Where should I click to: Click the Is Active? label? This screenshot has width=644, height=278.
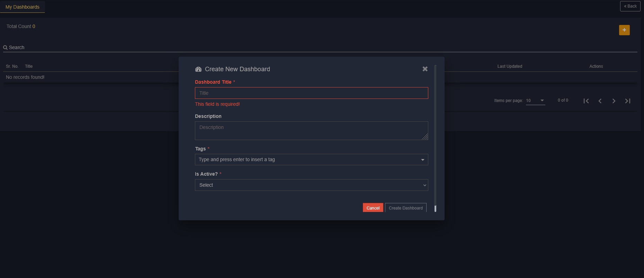[206, 174]
